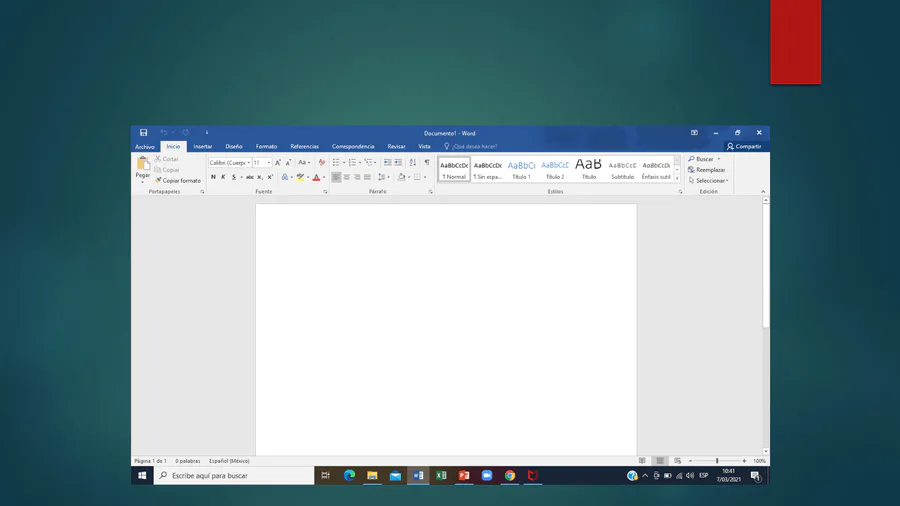Open the font size dropdown
The width and height of the screenshot is (900, 506).
pos(268,162)
